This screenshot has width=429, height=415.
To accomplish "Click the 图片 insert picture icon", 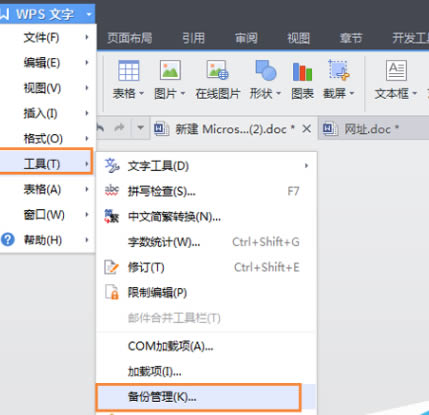I will point(170,70).
